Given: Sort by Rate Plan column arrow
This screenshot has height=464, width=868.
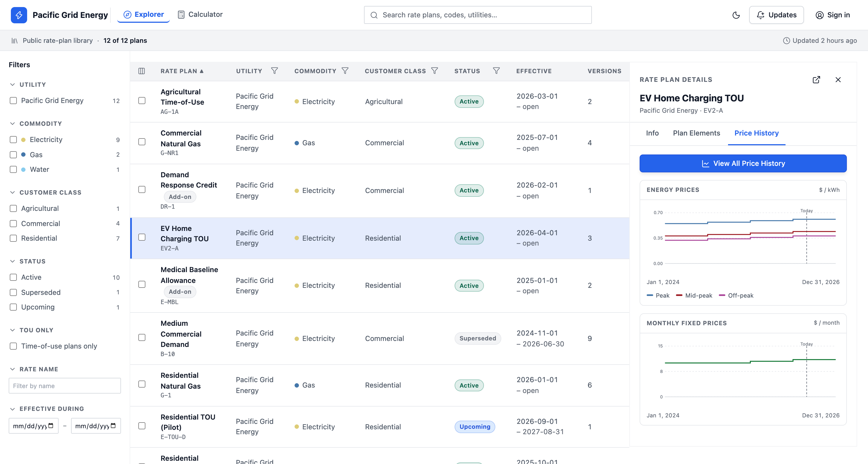Looking at the screenshot, I should coord(202,71).
